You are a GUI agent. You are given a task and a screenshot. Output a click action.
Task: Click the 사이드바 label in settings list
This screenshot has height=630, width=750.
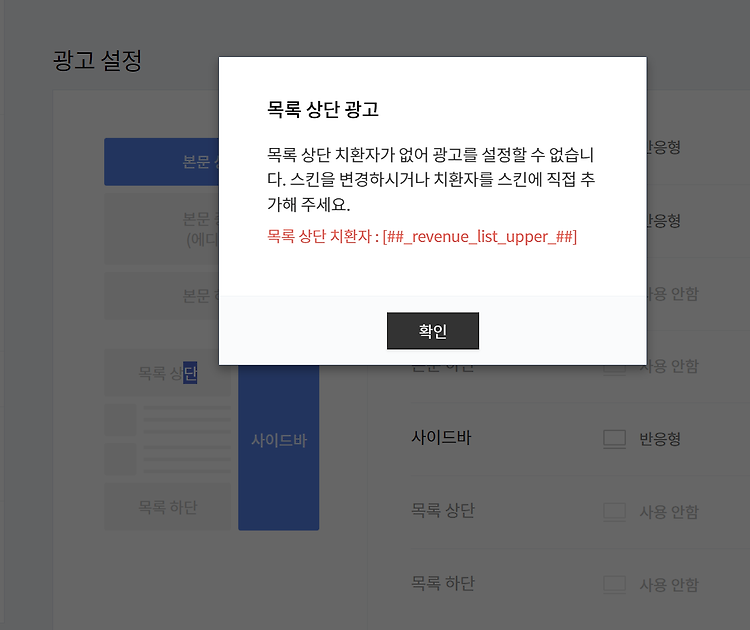click(x=441, y=438)
